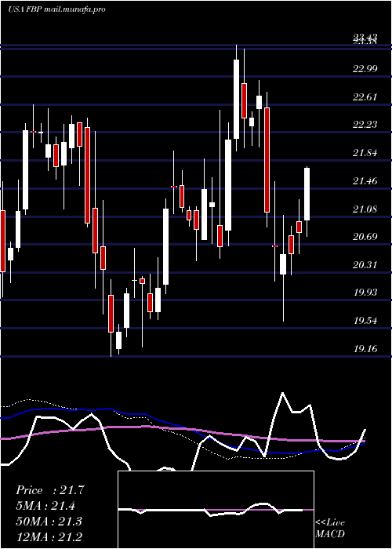The height and width of the screenshot is (549, 392).
Task: Click the 21.46 price axis label
Action: (x=365, y=181)
